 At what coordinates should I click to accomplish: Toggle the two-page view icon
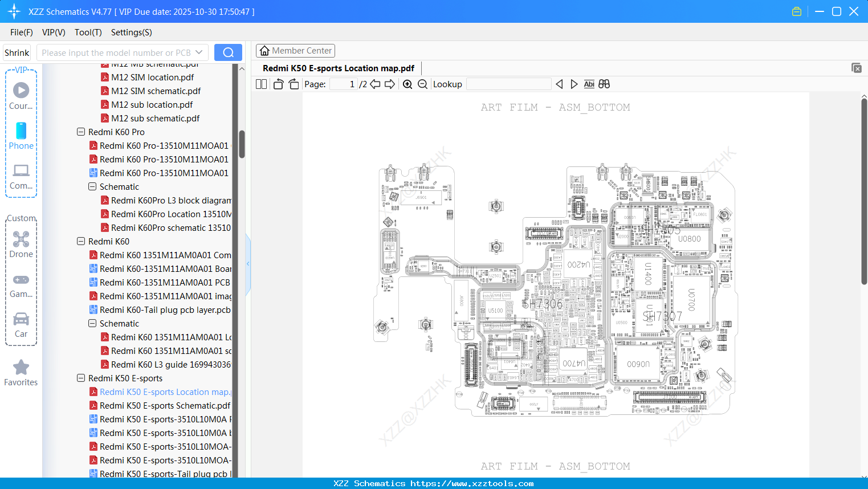pyautogui.click(x=262, y=84)
